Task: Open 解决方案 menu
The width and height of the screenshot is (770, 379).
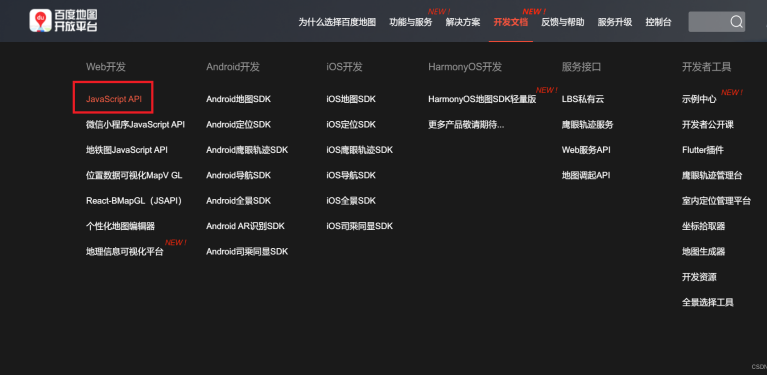Action: [x=463, y=22]
